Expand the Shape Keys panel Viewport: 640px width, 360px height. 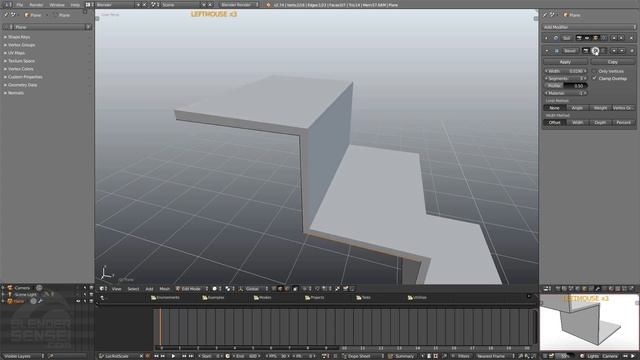[x=19, y=37]
